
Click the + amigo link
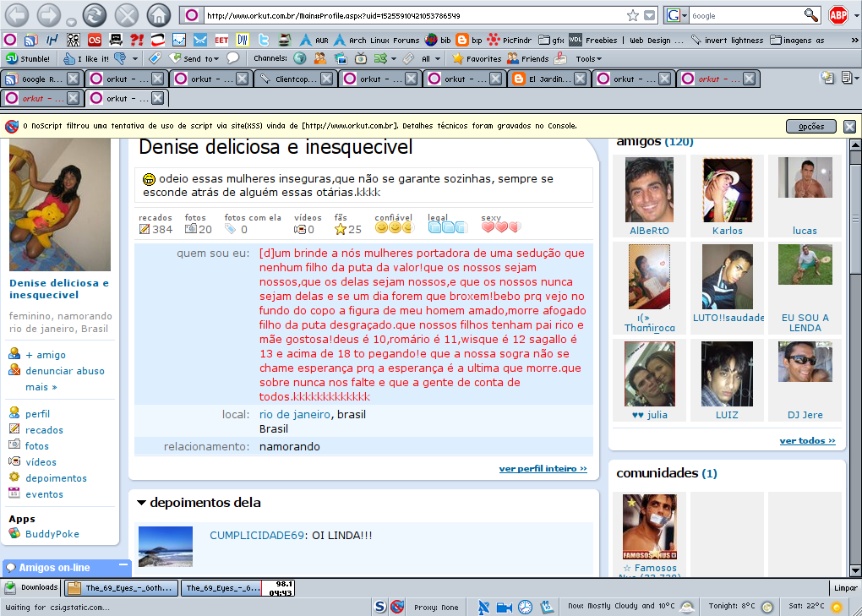point(45,355)
